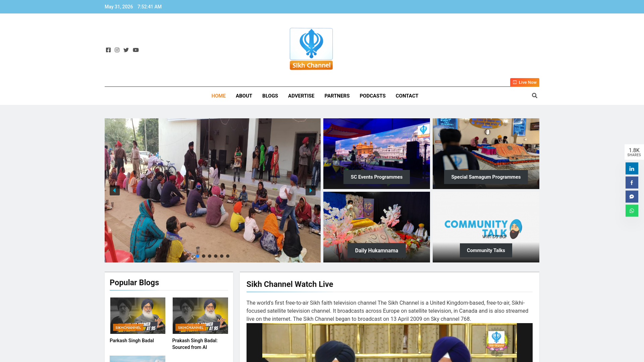This screenshot has height=362, width=644.
Task: Open the ADVERTISE menu item
Action: [x=301, y=96]
